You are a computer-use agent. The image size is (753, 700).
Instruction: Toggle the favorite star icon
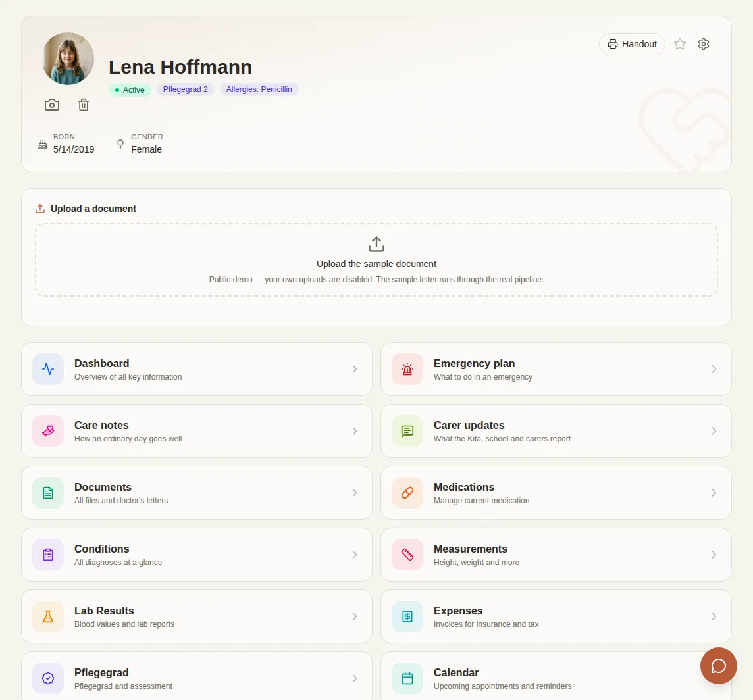point(679,44)
